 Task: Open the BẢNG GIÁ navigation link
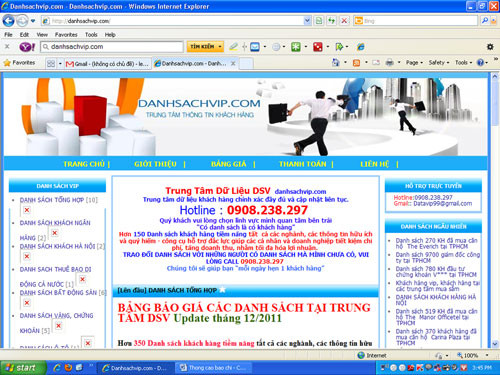pyautogui.click(x=229, y=164)
